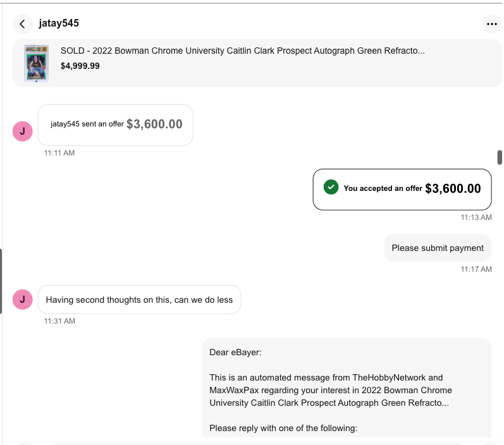Click the $4,999.99 listing price
The image size is (504, 445).
tap(80, 66)
